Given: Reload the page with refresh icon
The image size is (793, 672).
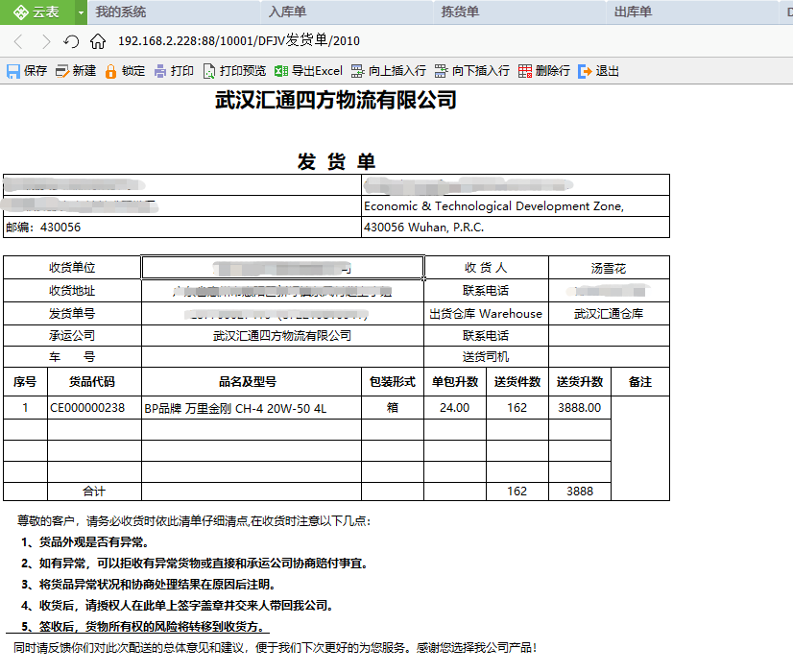Looking at the screenshot, I should click(71, 41).
